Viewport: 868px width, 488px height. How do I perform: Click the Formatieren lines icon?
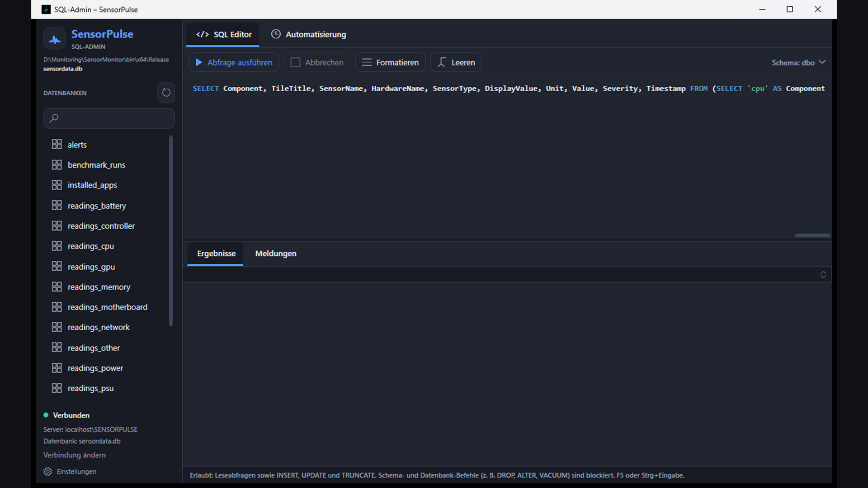(367, 62)
